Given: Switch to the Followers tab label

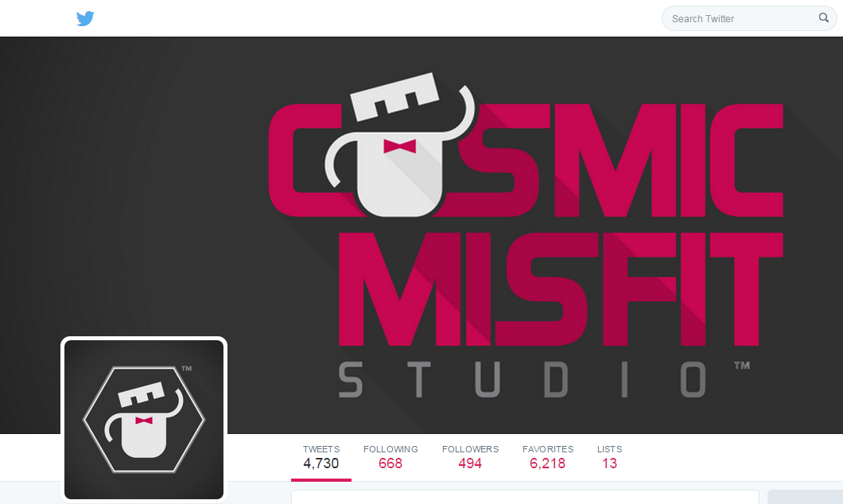Looking at the screenshot, I should tap(471, 449).
